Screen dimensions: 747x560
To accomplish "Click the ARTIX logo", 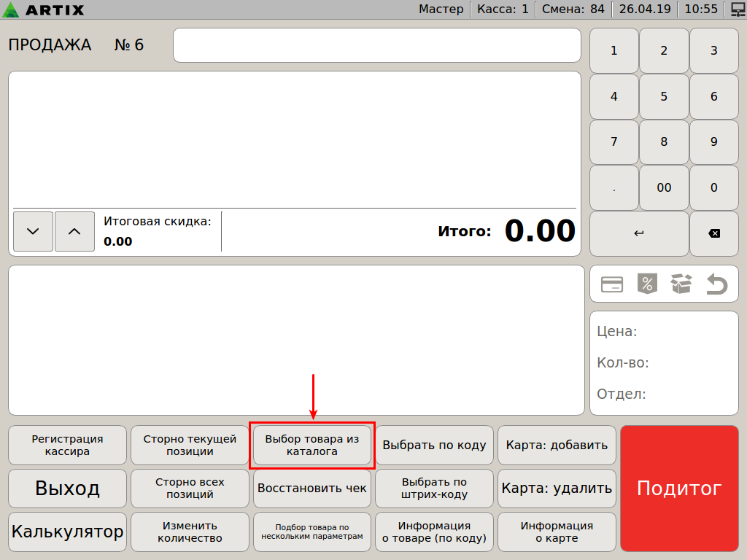I will [x=44, y=9].
